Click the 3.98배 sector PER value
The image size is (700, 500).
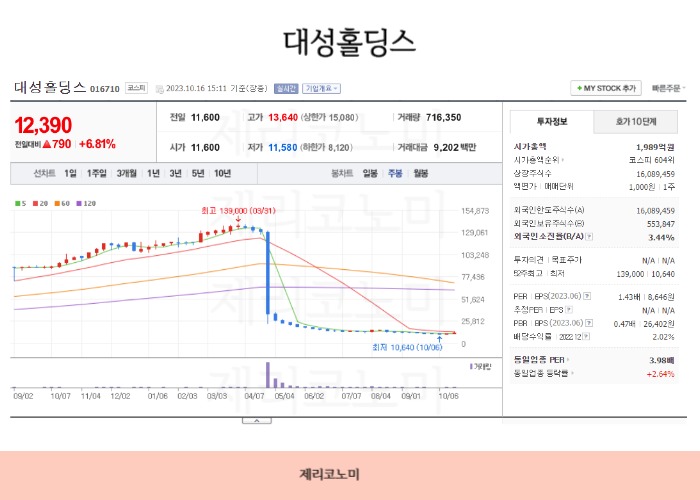click(662, 360)
